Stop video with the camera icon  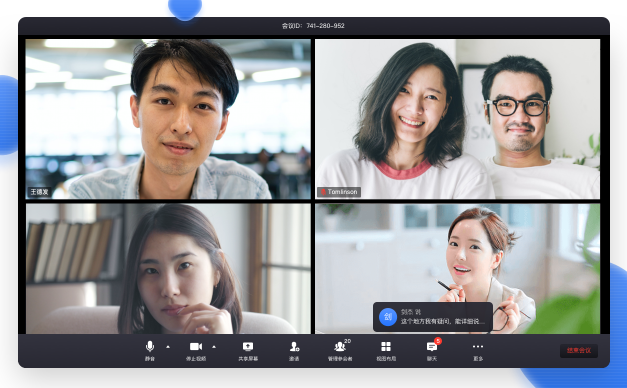coord(196,351)
